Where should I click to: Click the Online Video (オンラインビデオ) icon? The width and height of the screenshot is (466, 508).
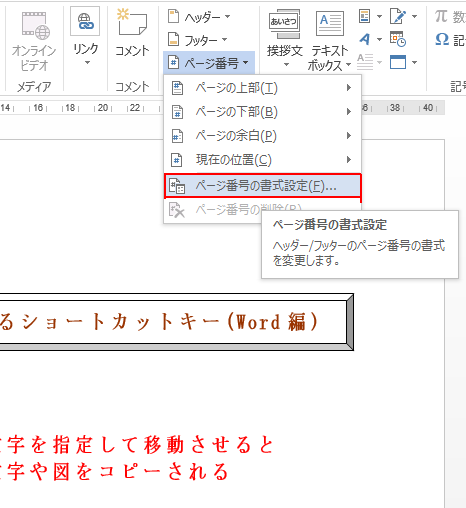click(x=35, y=26)
